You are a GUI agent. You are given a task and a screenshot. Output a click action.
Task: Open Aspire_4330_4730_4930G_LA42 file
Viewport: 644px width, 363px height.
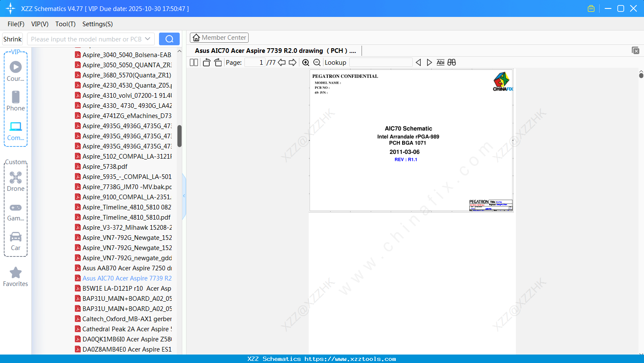click(x=123, y=105)
